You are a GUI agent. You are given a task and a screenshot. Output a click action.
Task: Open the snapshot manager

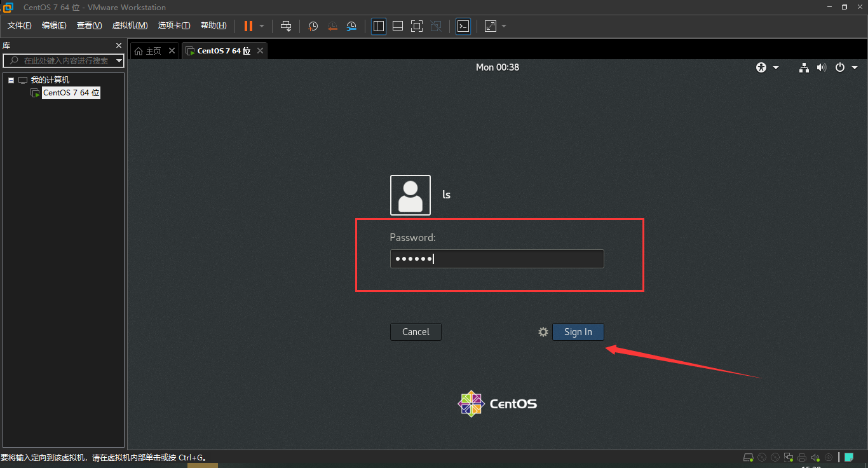(x=351, y=26)
